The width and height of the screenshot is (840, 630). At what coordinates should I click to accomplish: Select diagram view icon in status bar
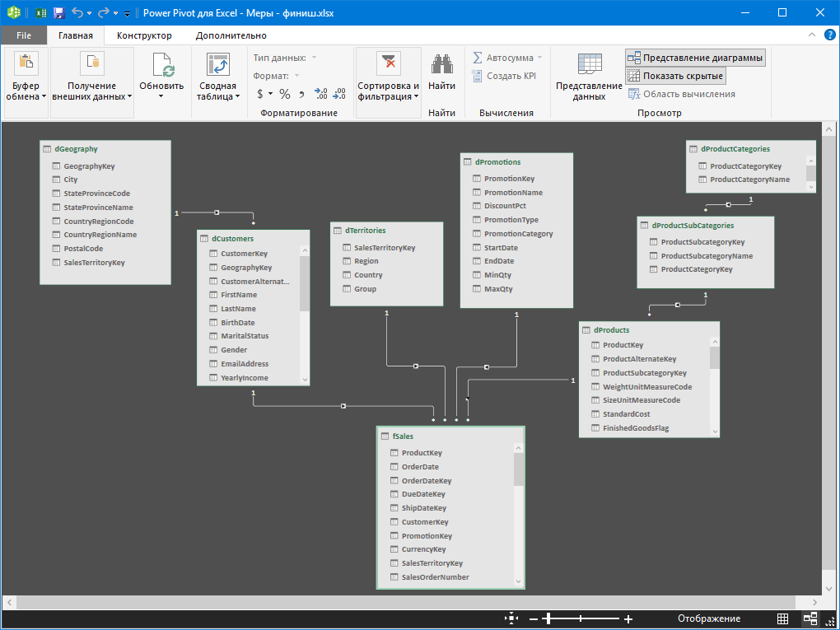pyautogui.click(x=810, y=618)
